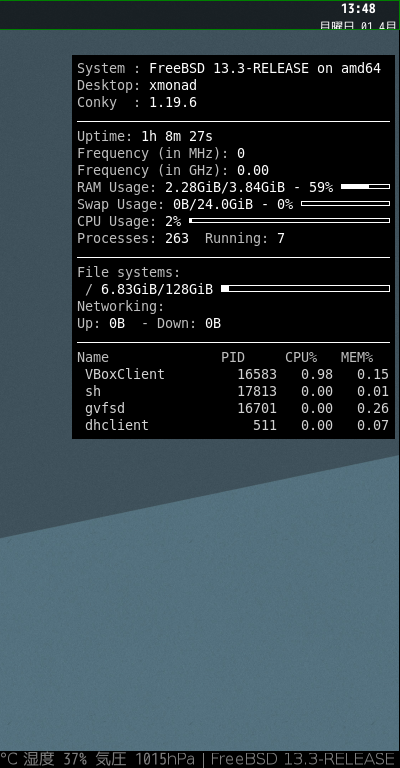Click the dhclient process name
The width and height of the screenshot is (400, 768).
pos(117,425)
